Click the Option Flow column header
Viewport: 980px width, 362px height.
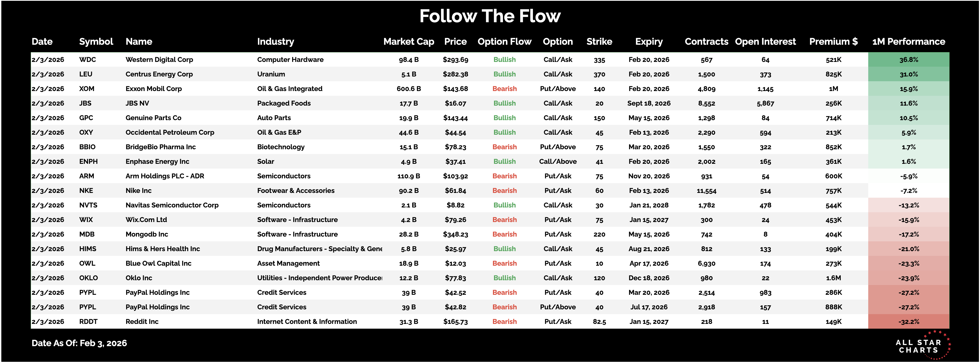click(505, 42)
